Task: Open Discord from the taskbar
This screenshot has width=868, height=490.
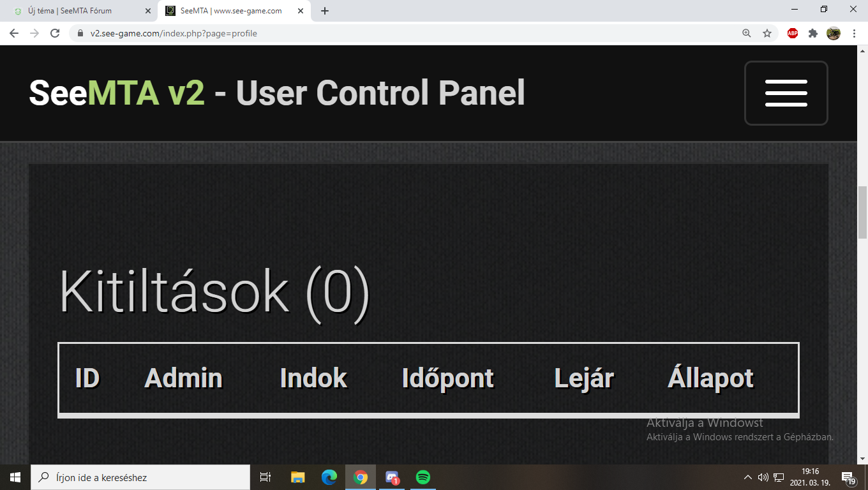Action: point(392,477)
